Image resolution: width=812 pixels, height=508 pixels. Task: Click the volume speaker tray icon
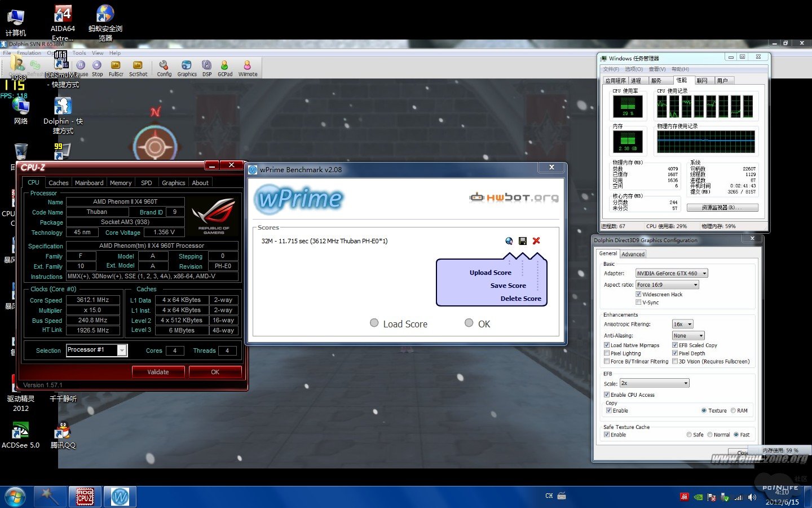pyautogui.click(x=752, y=497)
